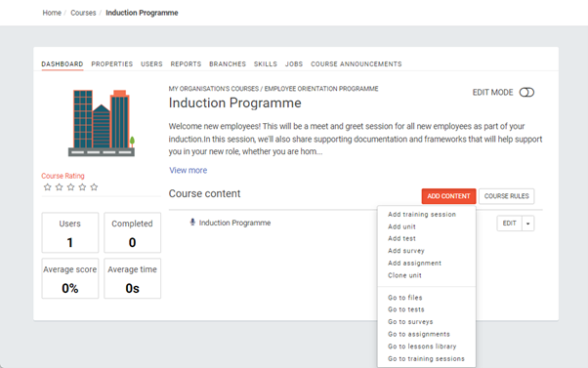This screenshot has height=368, width=588.
Task: Click the Completed count card
Action: coord(133,232)
